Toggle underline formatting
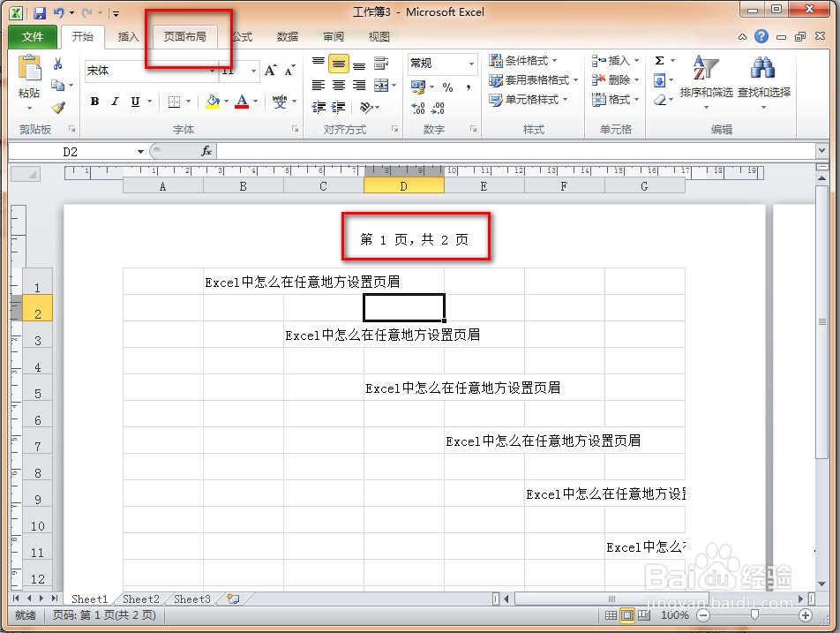This screenshot has height=633, width=840. pos(135,102)
